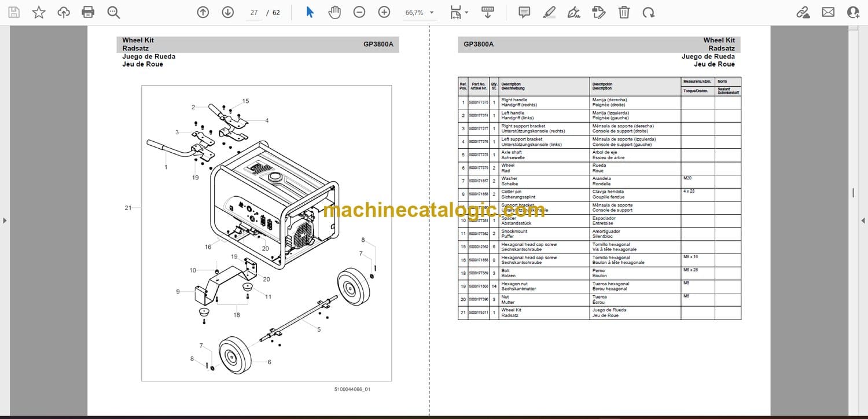The width and height of the screenshot is (868, 419).
Task: Zoom in with the plus button
Action: (384, 12)
